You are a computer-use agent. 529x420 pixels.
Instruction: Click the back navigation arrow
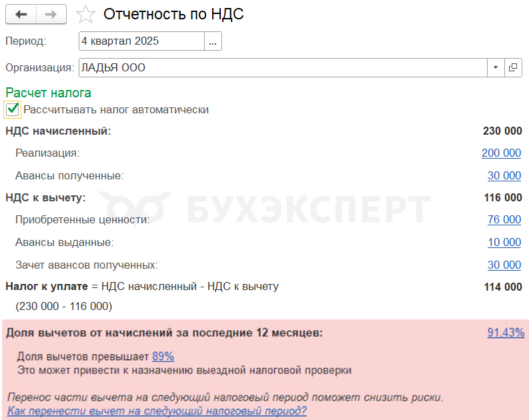(21, 14)
